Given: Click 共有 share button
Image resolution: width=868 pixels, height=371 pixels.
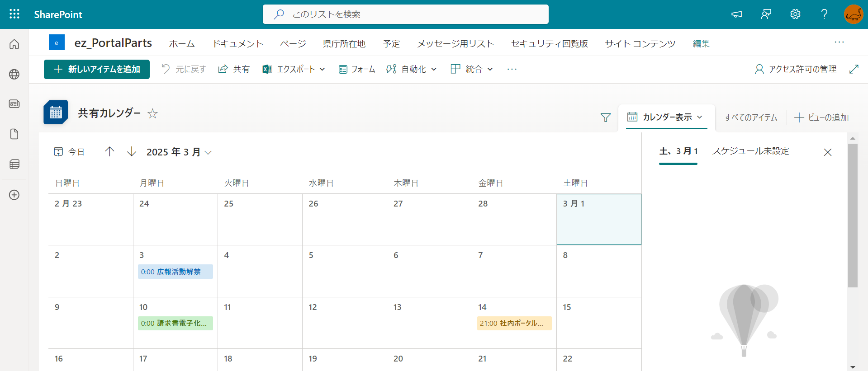Looking at the screenshot, I should click(x=234, y=69).
